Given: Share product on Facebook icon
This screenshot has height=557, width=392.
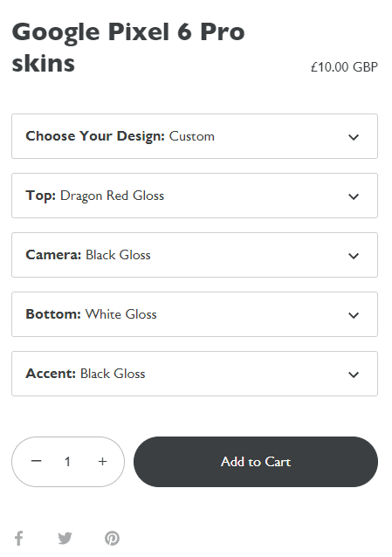Looking at the screenshot, I should pyautogui.click(x=19, y=538).
